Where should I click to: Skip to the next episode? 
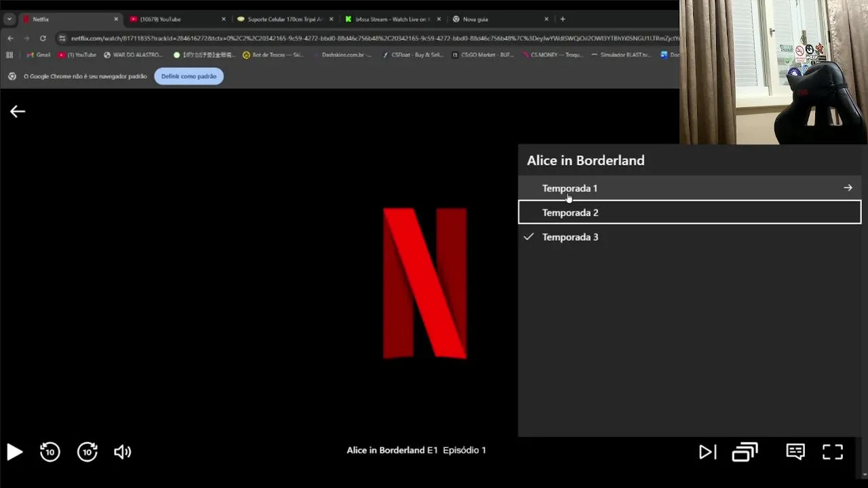(707, 452)
